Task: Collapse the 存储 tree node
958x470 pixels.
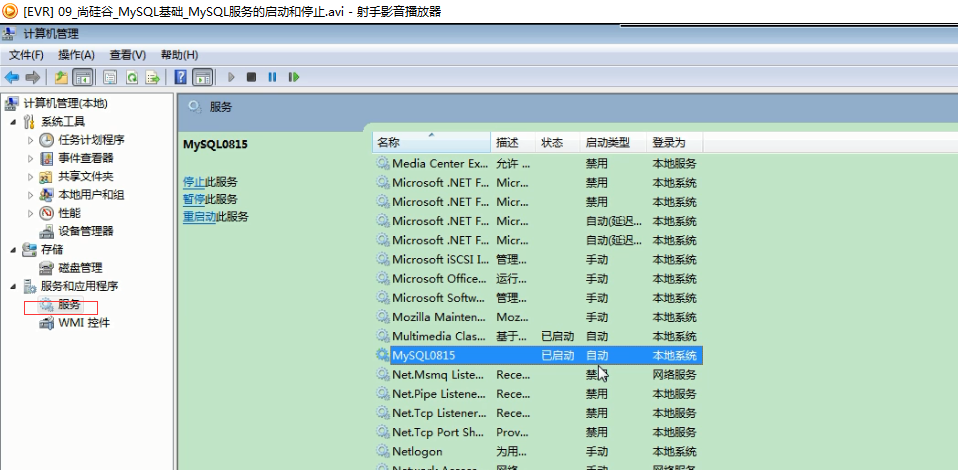Action: 13,250
